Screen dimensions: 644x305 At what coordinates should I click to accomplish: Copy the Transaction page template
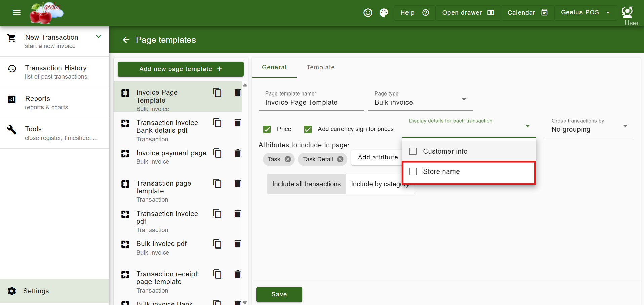(x=217, y=184)
